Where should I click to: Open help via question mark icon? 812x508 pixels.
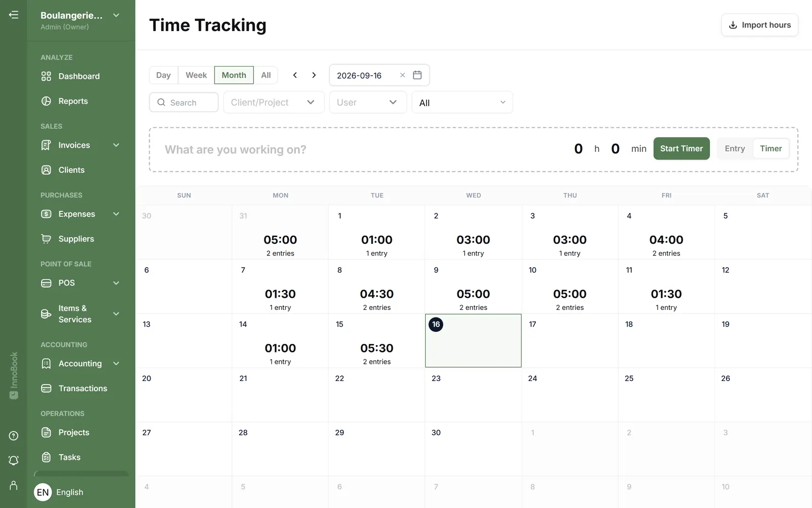coord(14,436)
